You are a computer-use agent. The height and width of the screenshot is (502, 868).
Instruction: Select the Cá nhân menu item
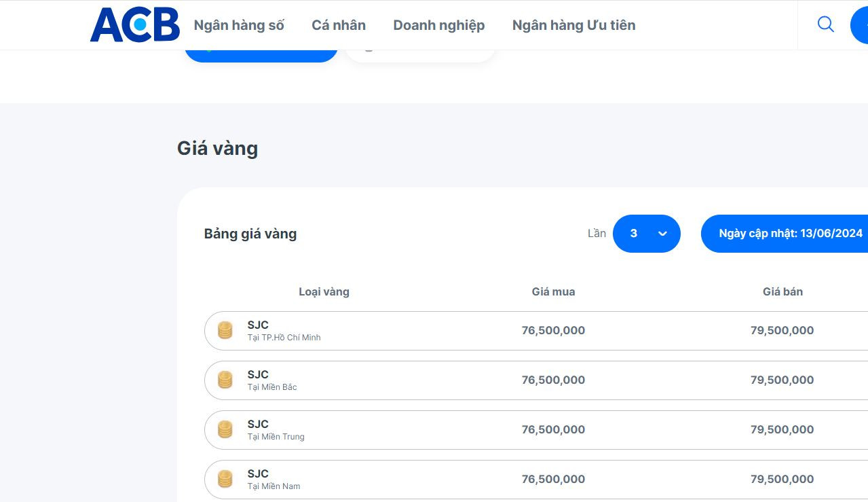click(338, 25)
